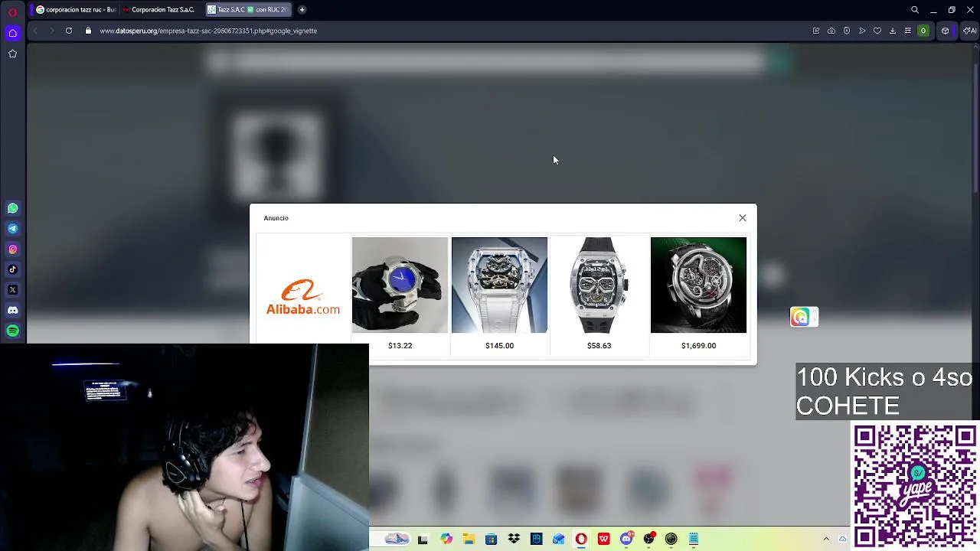Open TikTok in Opera sidebar
This screenshot has width=980, height=551.
13,269
